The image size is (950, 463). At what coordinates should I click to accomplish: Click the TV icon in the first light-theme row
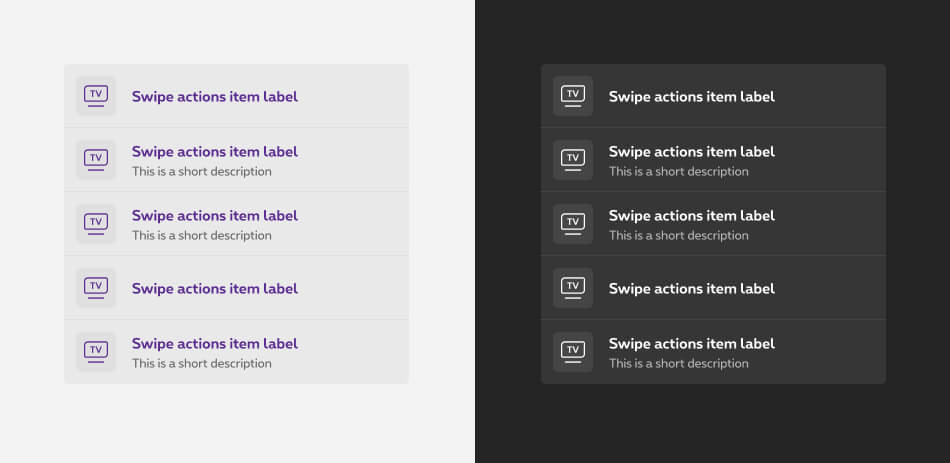(x=96, y=96)
